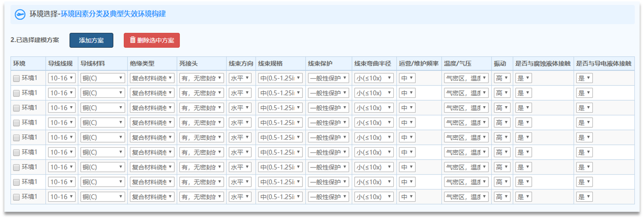This screenshot has width=644, height=219.
Task: Open 是否与导电液体接触 dropdown in sixth row
Action: pos(584,152)
